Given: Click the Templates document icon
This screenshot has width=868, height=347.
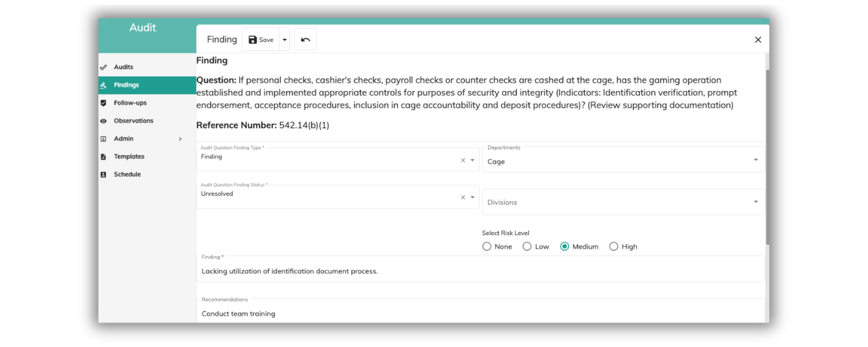Looking at the screenshot, I should tap(103, 157).
